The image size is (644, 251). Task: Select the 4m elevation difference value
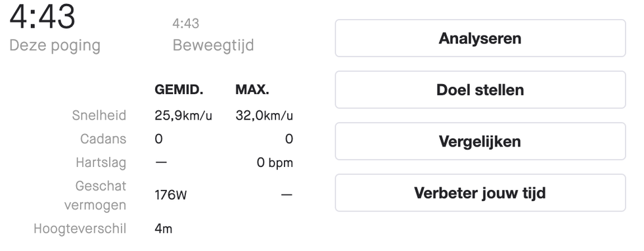tap(163, 229)
